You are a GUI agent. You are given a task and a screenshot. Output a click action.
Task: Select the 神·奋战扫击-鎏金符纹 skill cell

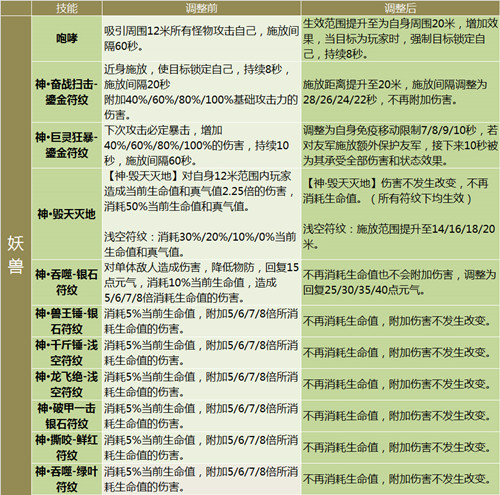coord(67,92)
